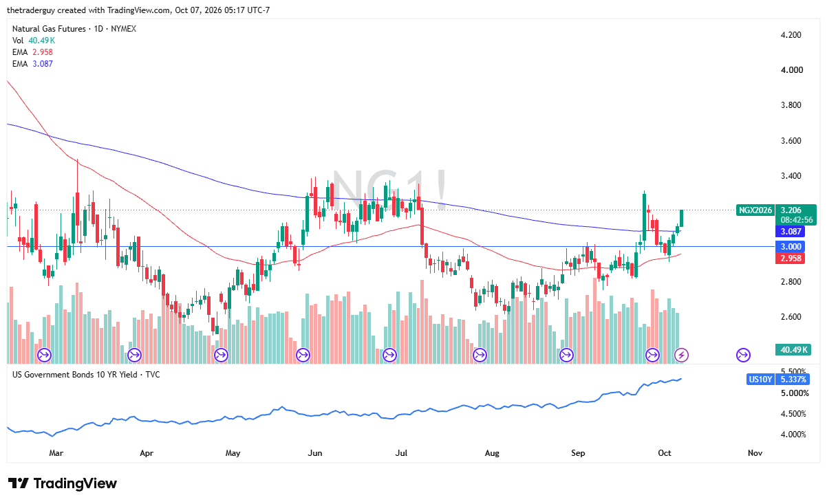Click the 3.000 horizontal line price label
The height and width of the screenshot is (504, 827).
(x=790, y=246)
